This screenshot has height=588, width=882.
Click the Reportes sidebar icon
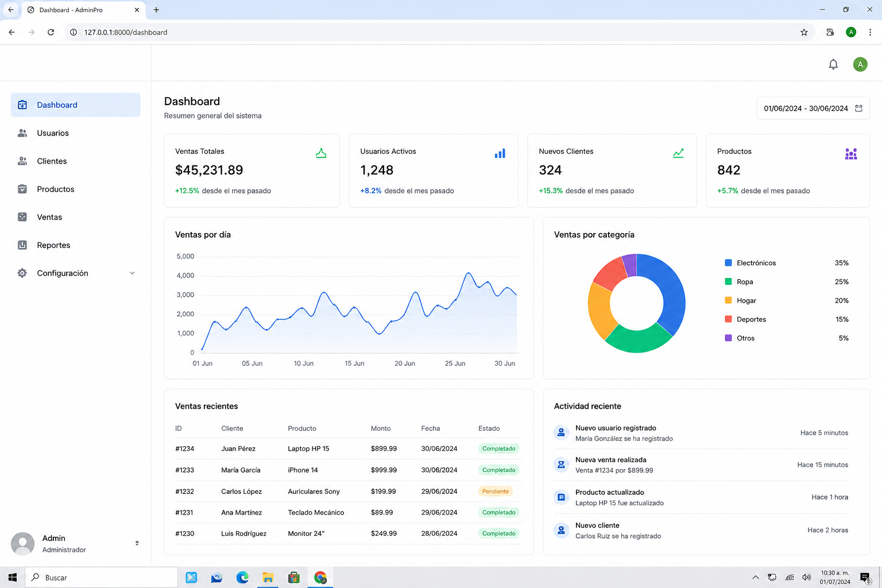(22, 245)
